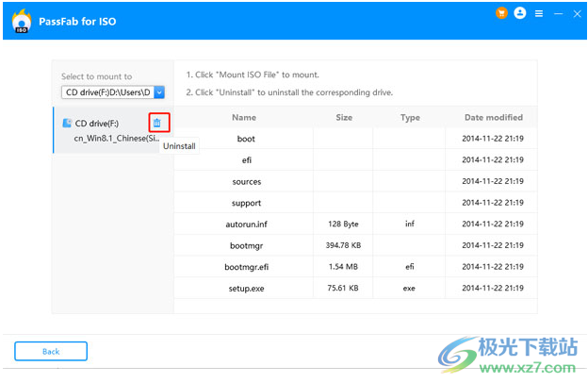Close the PassFab for ISO window
Screen dimensions: 588x383
click(577, 13)
